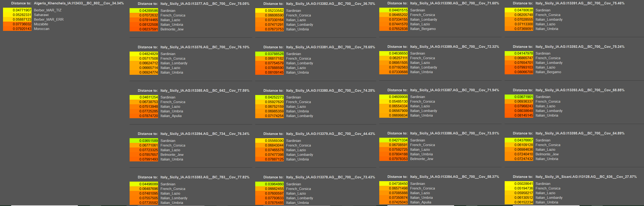The image size is (644, 206).
Task: Click header of sample I13392 Cov_75.24%
Action: point(580,46)
